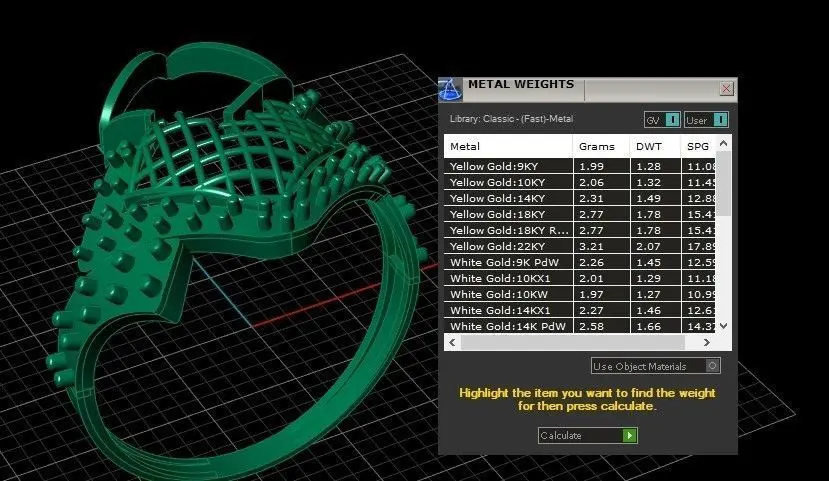
Task: Select the White Gold:14K PdW row
Action: tap(580, 326)
